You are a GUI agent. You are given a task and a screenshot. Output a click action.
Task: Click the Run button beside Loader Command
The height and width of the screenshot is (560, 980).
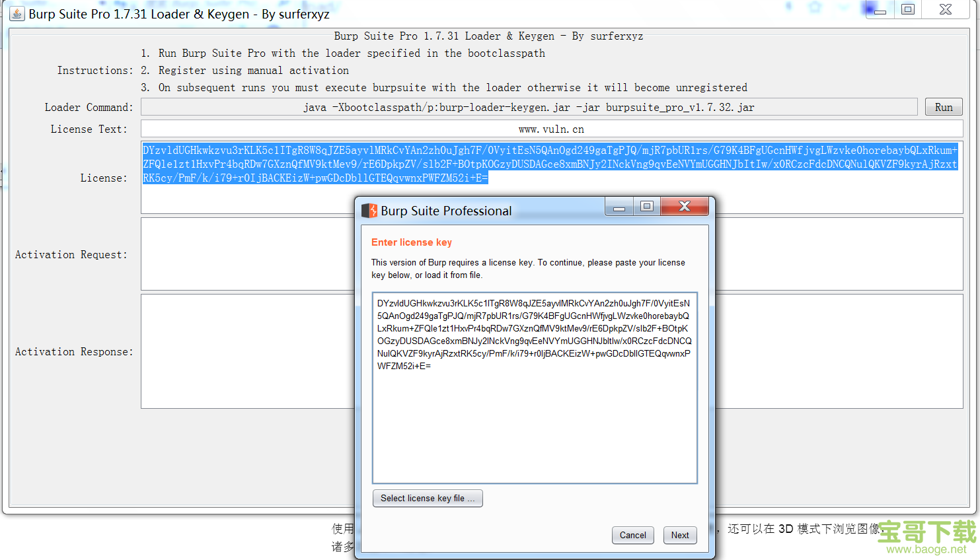click(944, 107)
